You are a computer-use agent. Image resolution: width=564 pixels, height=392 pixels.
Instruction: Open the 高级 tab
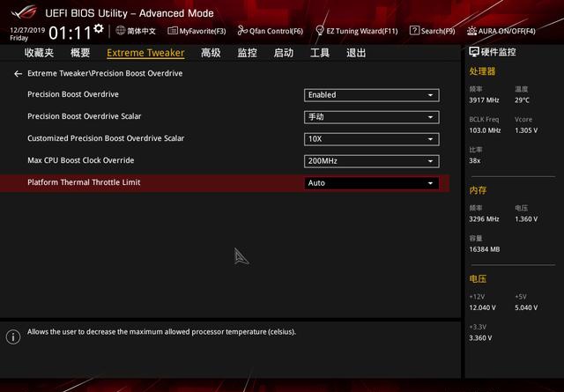click(x=211, y=53)
